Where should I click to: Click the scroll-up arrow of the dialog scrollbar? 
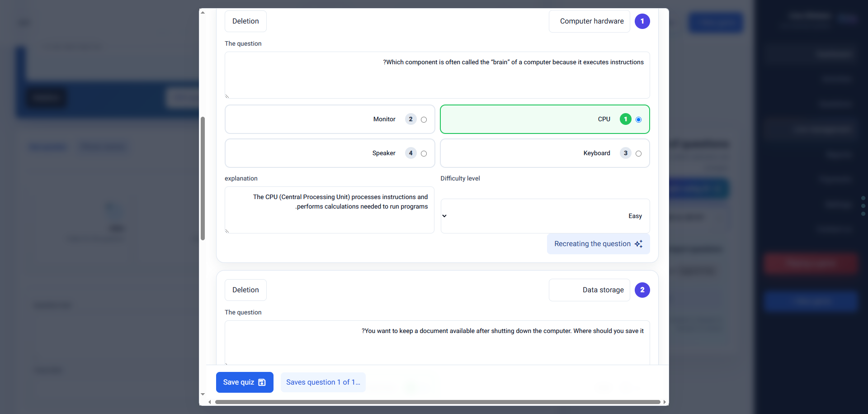pyautogui.click(x=203, y=13)
